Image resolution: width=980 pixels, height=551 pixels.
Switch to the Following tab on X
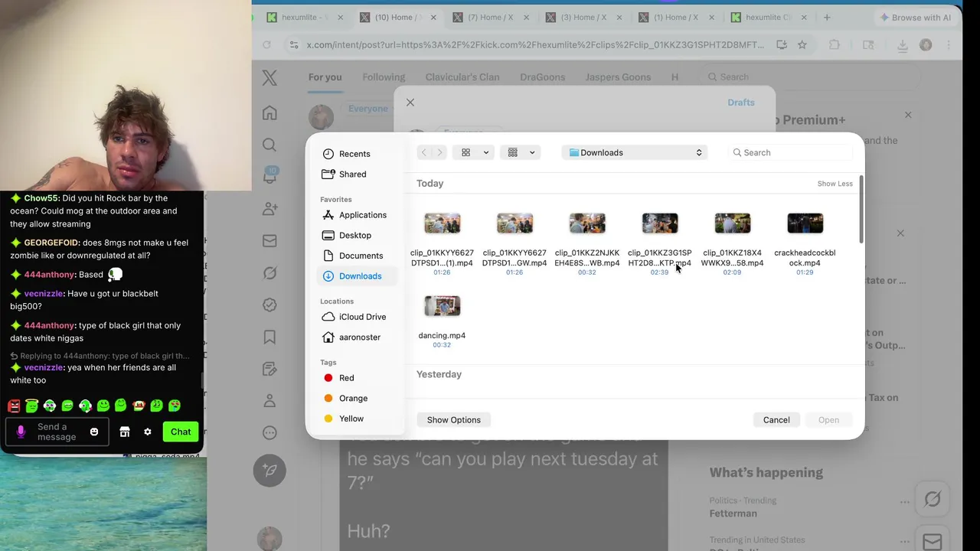point(384,77)
